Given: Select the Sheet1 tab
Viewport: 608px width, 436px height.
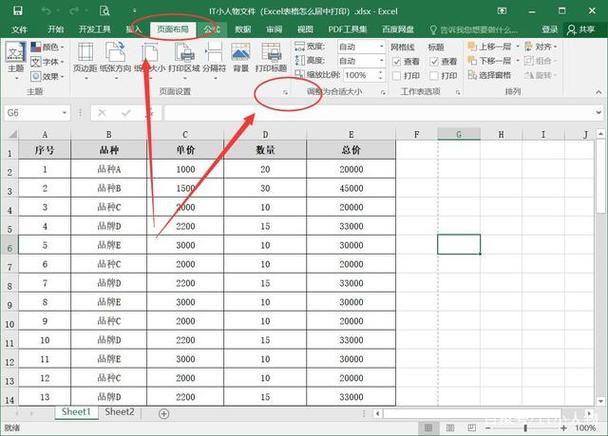Looking at the screenshot, I should point(76,412).
